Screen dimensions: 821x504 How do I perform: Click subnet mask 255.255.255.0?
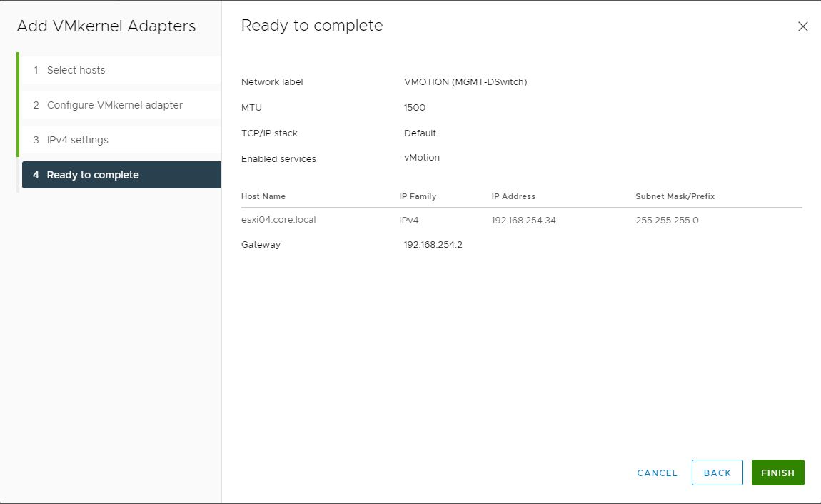tap(667, 221)
